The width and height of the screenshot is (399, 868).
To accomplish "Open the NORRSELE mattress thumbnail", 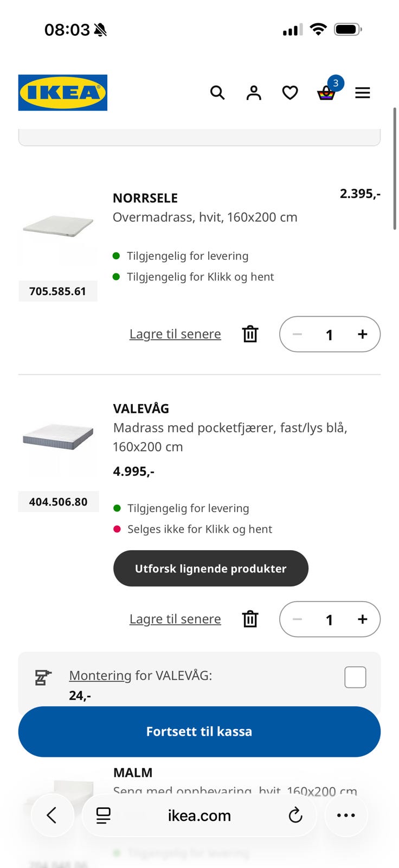I will click(58, 226).
